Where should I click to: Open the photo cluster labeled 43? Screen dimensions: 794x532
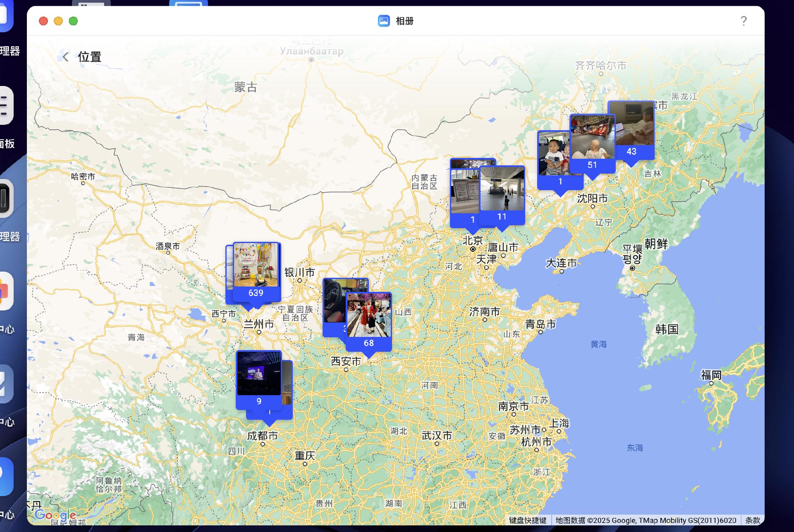tap(636, 130)
